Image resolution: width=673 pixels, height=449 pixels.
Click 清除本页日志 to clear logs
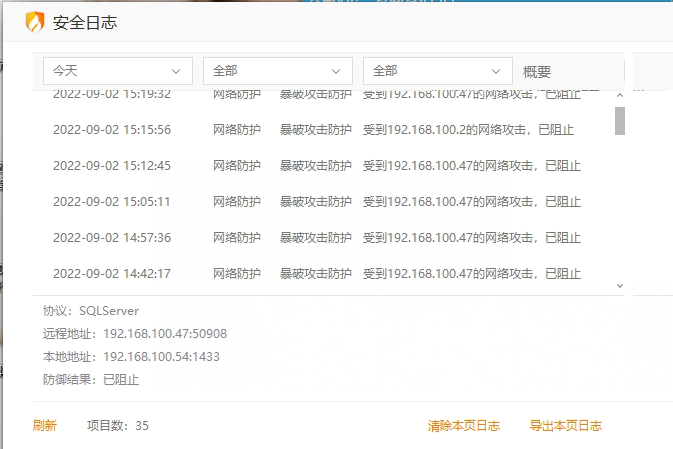pos(463,425)
